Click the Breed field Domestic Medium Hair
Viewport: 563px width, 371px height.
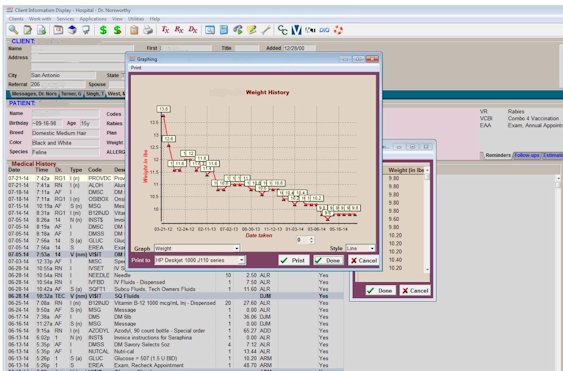pos(65,133)
